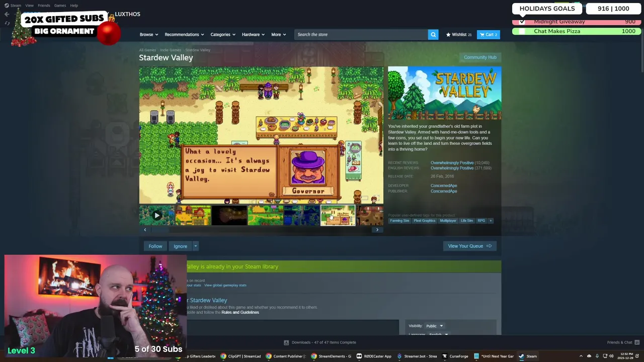Click the Follow button
The height and width of the screenshot is (362, 644).
pyautogui.click(x=155, y=246)
